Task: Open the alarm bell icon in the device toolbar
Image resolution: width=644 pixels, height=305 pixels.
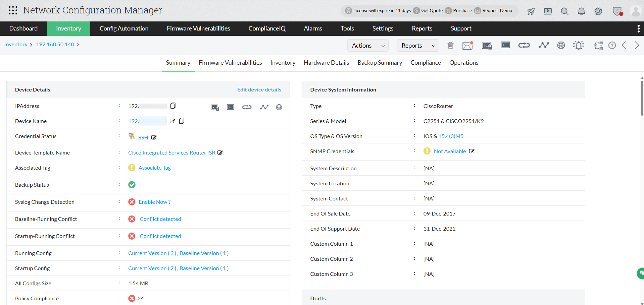Action: click(x=578, y=45)
